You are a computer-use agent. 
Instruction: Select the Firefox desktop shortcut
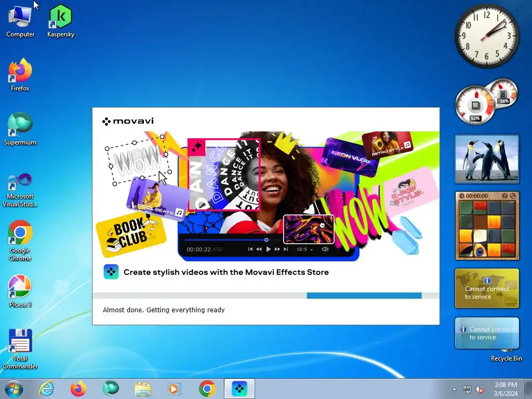tap(20, 75)
